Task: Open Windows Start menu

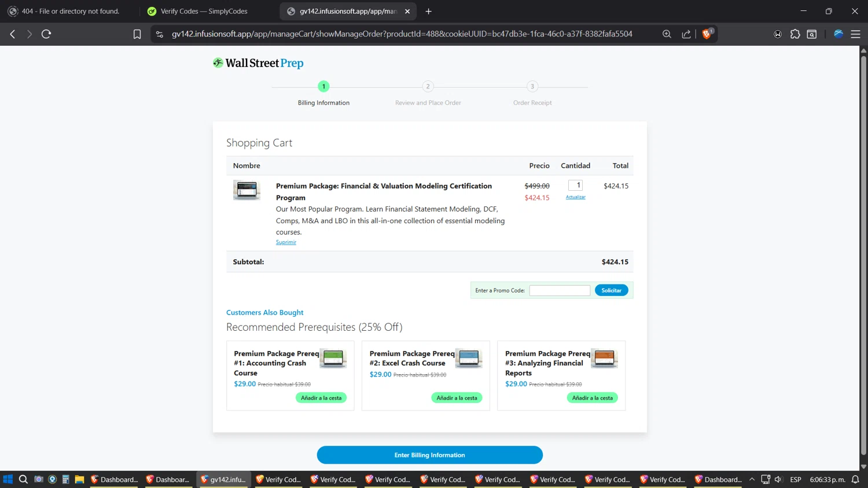Action: [x=8, y=479]
